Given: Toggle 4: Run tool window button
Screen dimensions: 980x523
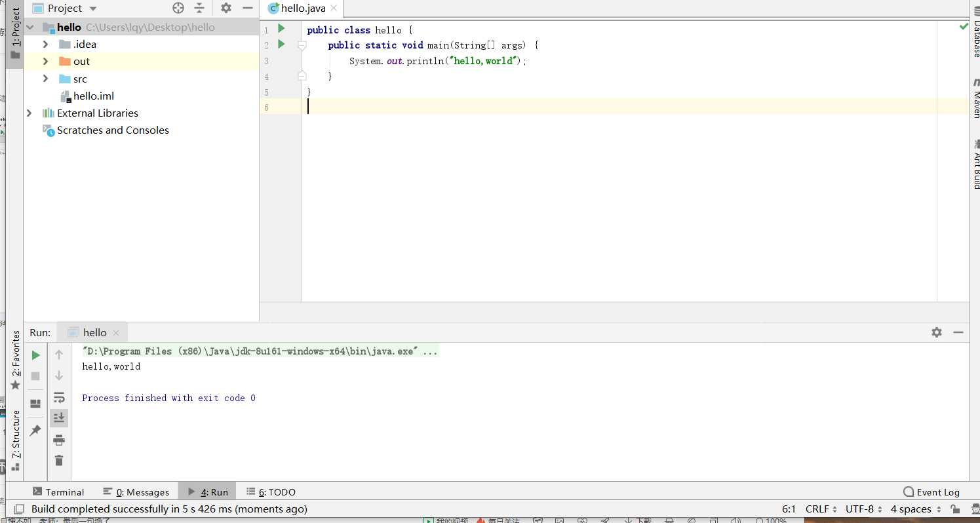Looking at the screenshot, I should click(x=207, y=492).
